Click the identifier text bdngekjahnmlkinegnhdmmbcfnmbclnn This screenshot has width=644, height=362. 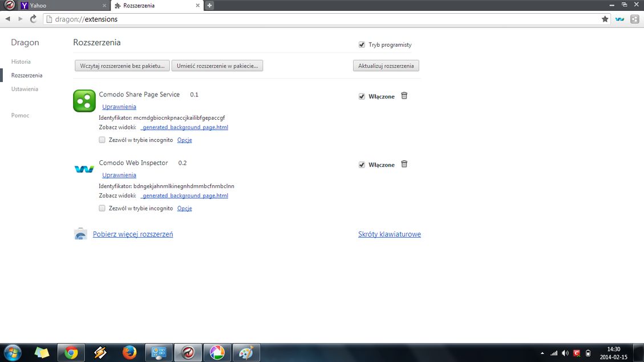click(184, 186)
